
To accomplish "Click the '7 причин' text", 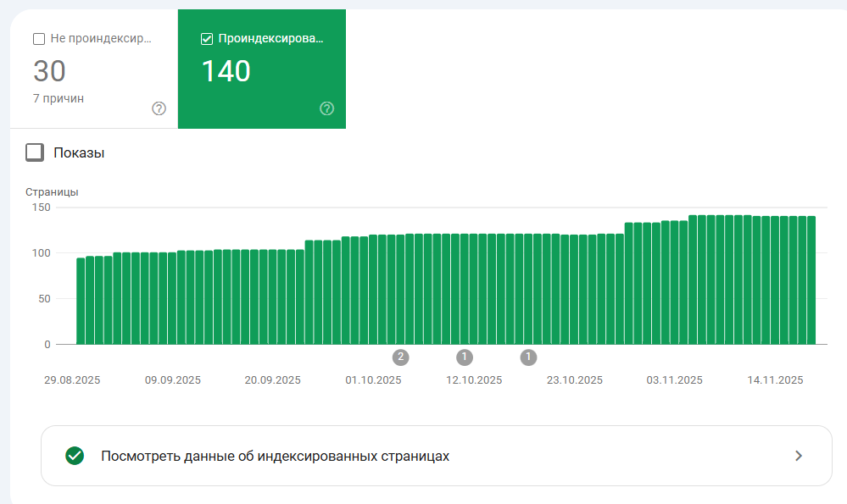I will [59, 99].
